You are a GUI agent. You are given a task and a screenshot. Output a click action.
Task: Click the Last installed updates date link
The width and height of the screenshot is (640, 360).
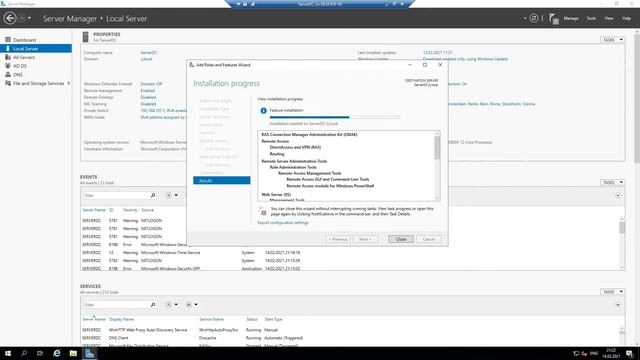(438, 53)
